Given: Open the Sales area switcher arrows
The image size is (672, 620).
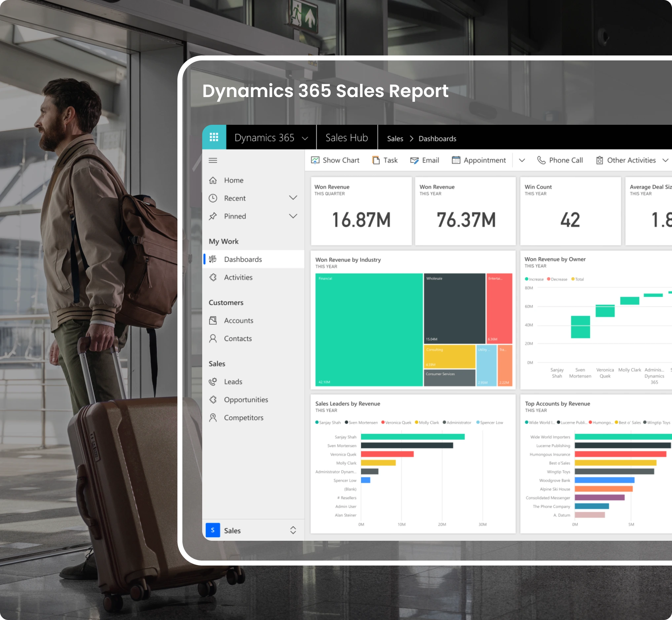Looking at the screenshot, I should click(x=293, y=530).
